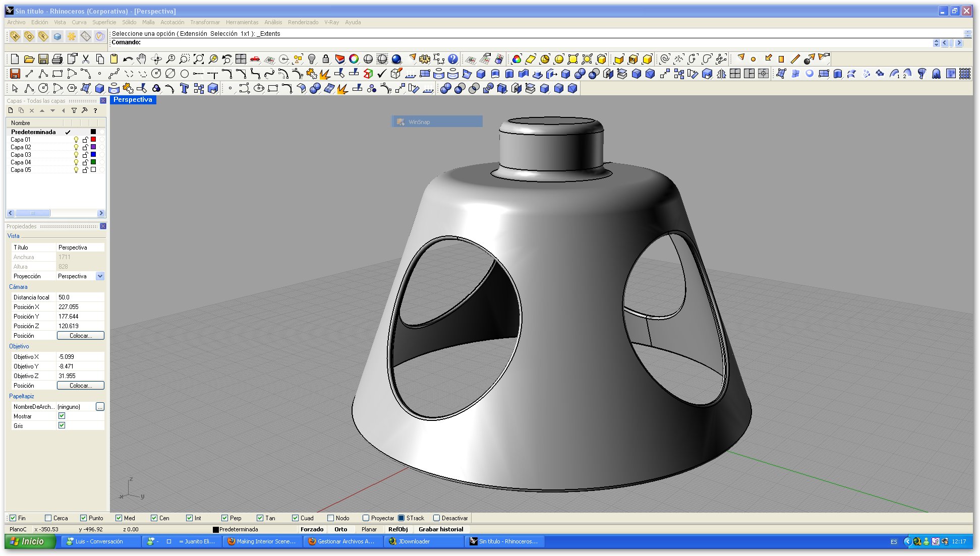Click the hammer tools icon in layers panel
Screen dimensions: 980x556
(84, 110)
